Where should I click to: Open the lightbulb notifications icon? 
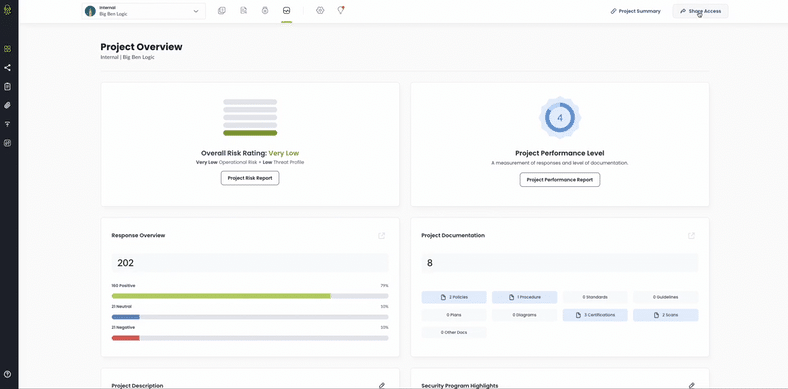tap(341, 10)
